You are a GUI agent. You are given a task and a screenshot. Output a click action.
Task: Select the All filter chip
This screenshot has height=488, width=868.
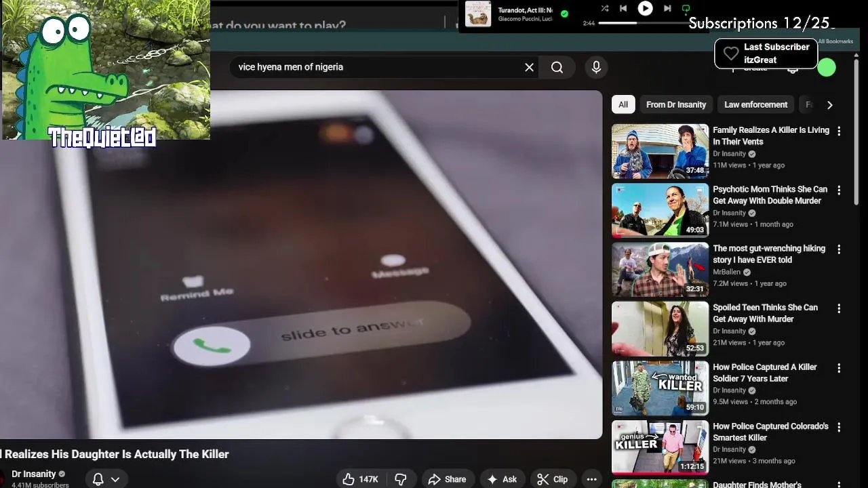pyautogui.click(x=623, y=104)
